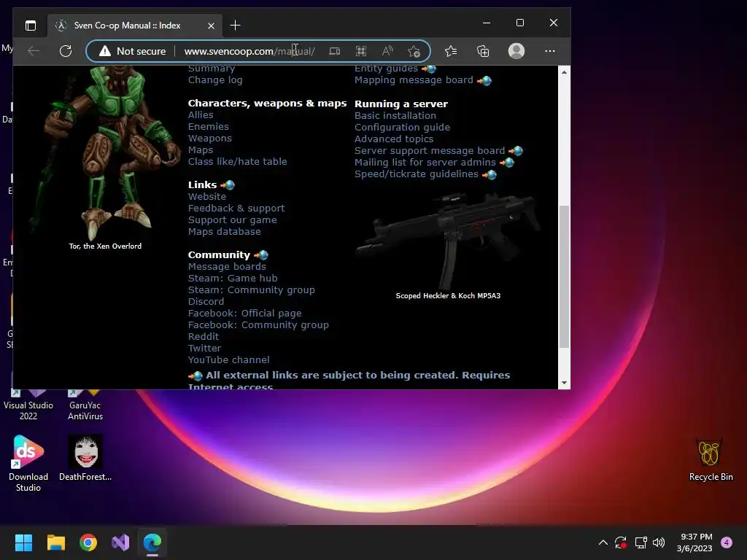This screenshot has width=747, height=560.
Task: Open the Server support message board link
Action: tap(429, 150)
